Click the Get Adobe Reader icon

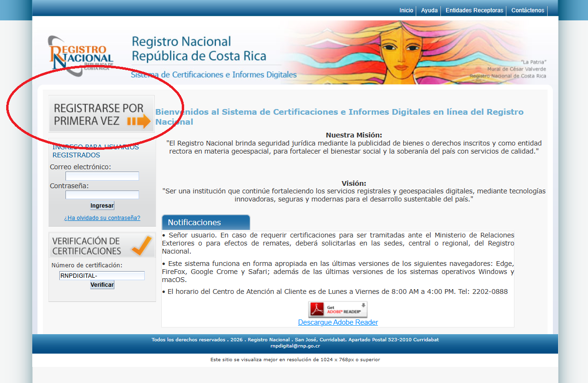(x=338, y=310)
